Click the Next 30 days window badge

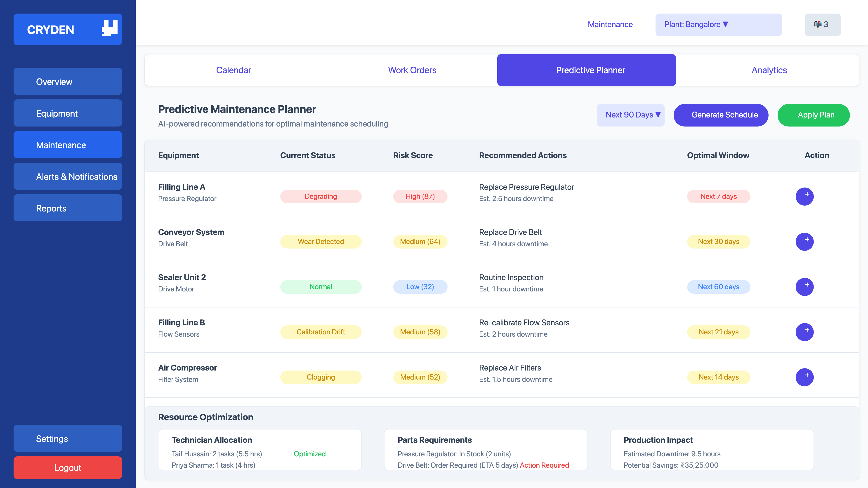(x=718, y=242)
